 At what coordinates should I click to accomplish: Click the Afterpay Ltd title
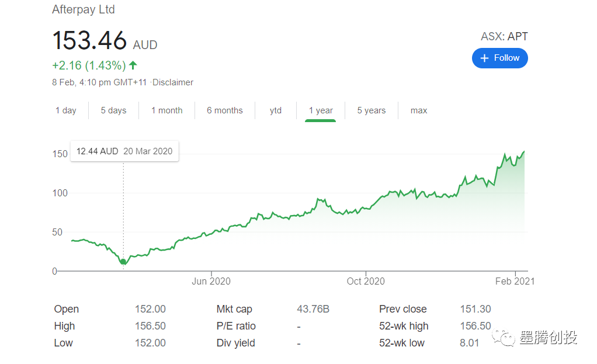[84, 9]
